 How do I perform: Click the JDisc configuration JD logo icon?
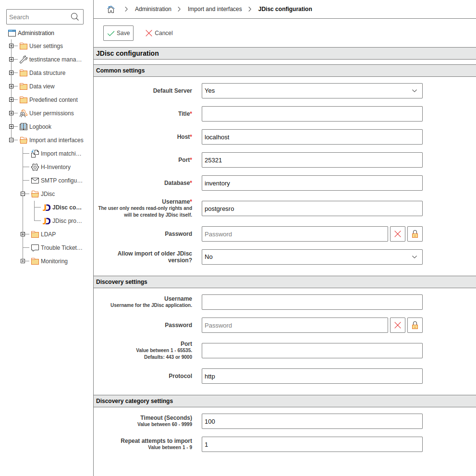47,207
